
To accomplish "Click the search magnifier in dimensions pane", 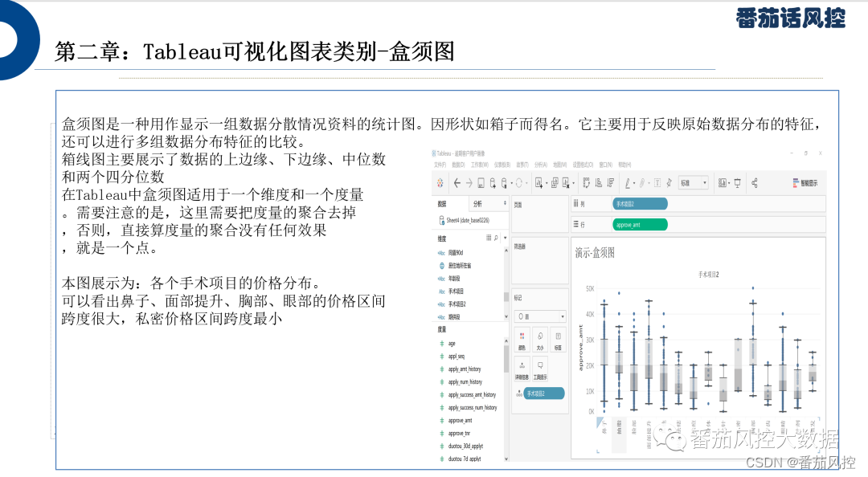I will coord(496,238).
